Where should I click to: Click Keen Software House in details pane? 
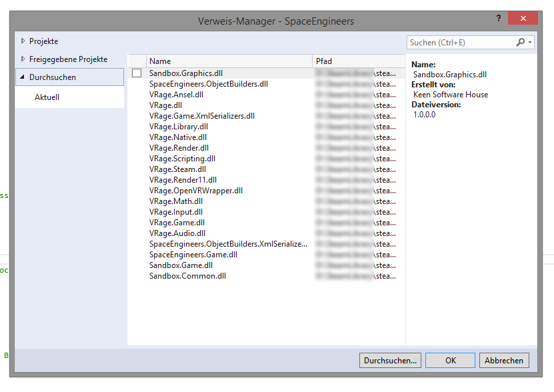tap(451, 95)
